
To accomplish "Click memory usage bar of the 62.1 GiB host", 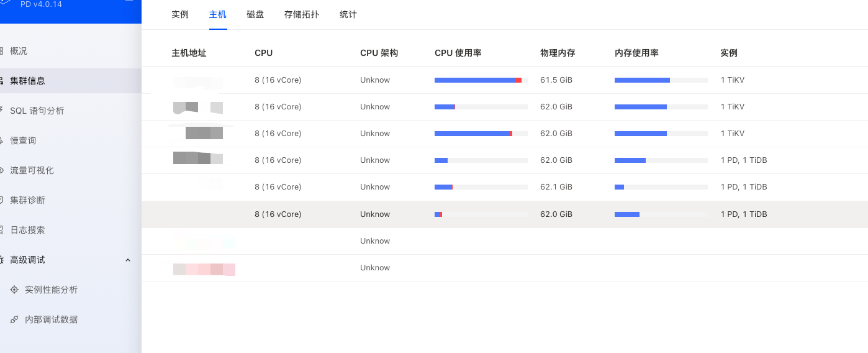I will [x=661, y=187].
